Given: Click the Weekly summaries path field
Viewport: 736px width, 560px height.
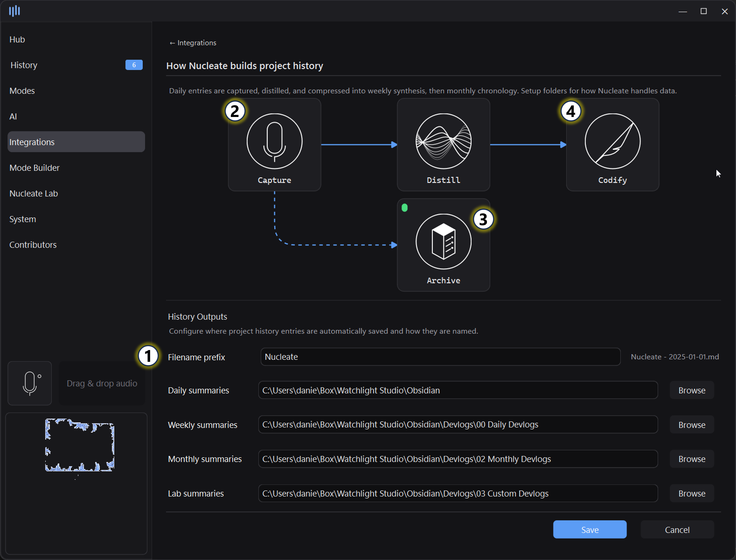Looking at the screenshot, I should (x=458, y=425).
